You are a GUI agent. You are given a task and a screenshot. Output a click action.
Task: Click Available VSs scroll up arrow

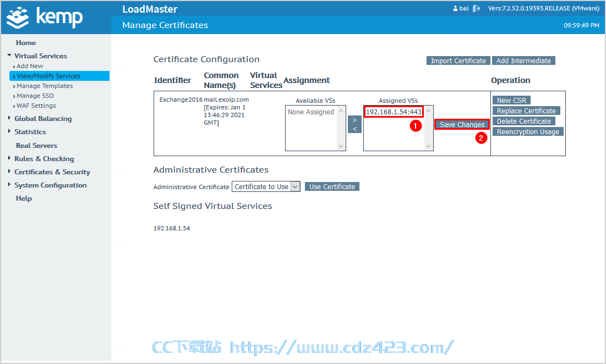point(341,111)
